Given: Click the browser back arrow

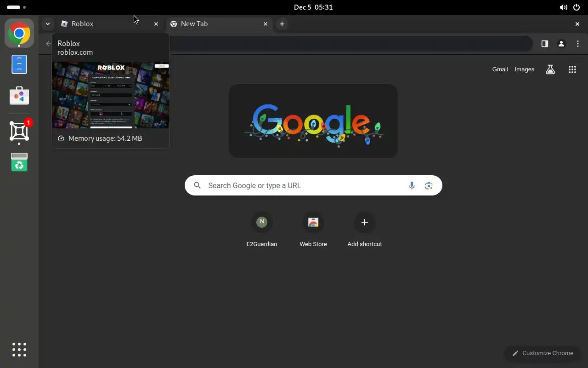Looking at the screenshot, I should coord(48,44).
